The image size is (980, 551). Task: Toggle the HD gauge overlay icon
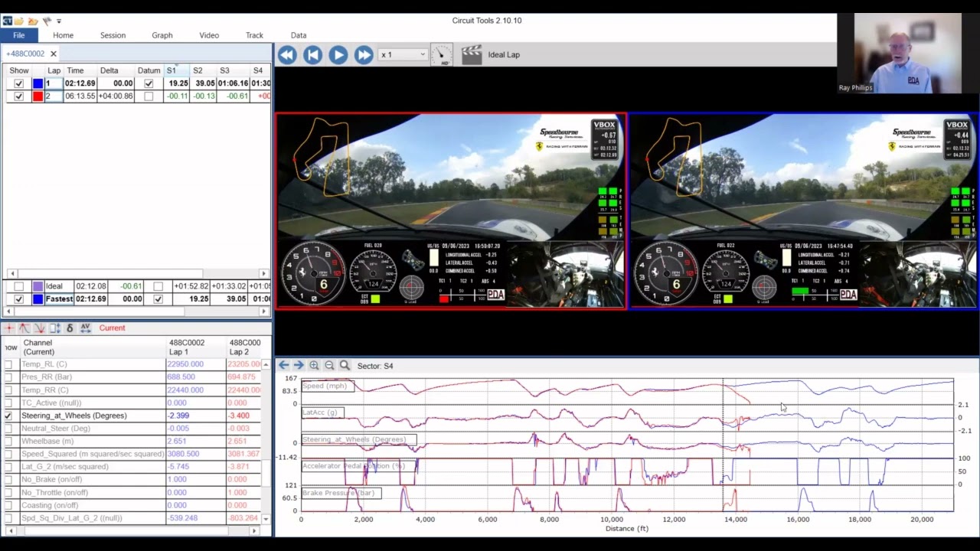click(x=442, y=54)
